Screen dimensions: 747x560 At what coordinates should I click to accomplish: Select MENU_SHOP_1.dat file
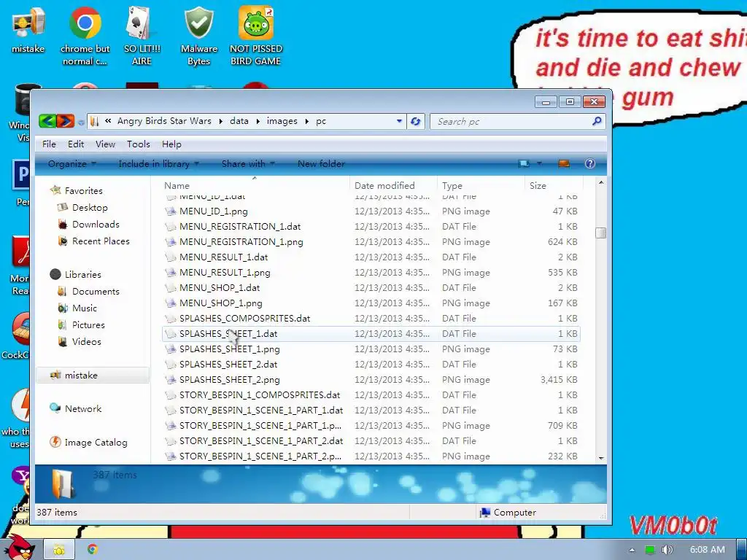click(x=219, y=287)
